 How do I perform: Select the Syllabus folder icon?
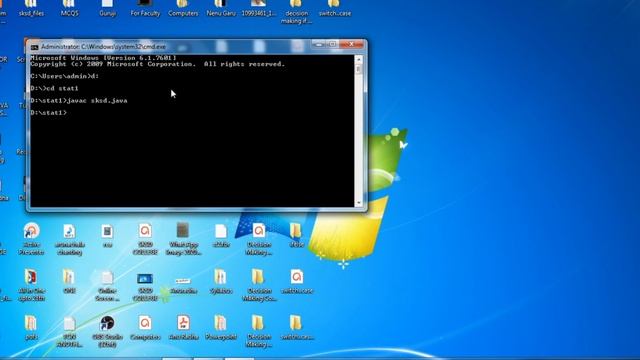(221, 282)
